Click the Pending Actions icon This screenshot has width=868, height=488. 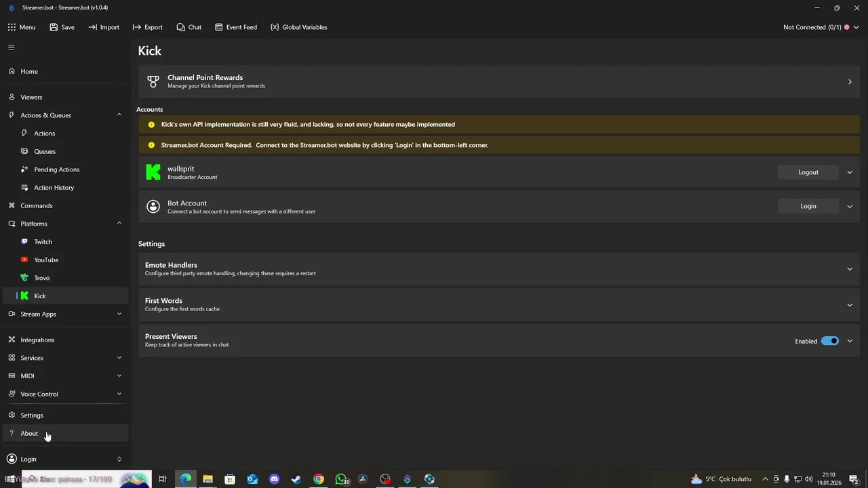(25, 169)
